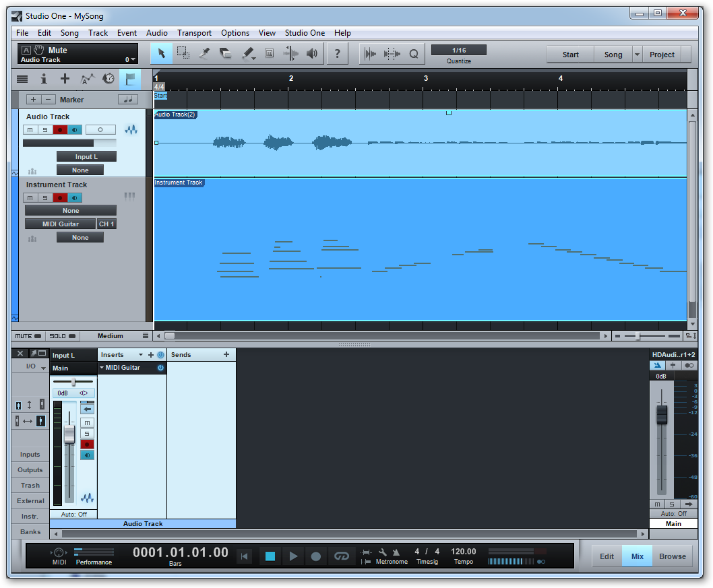Open the MIDI Guitar instrument selector
Screen dimensions: 713x588
pos(61,224)
